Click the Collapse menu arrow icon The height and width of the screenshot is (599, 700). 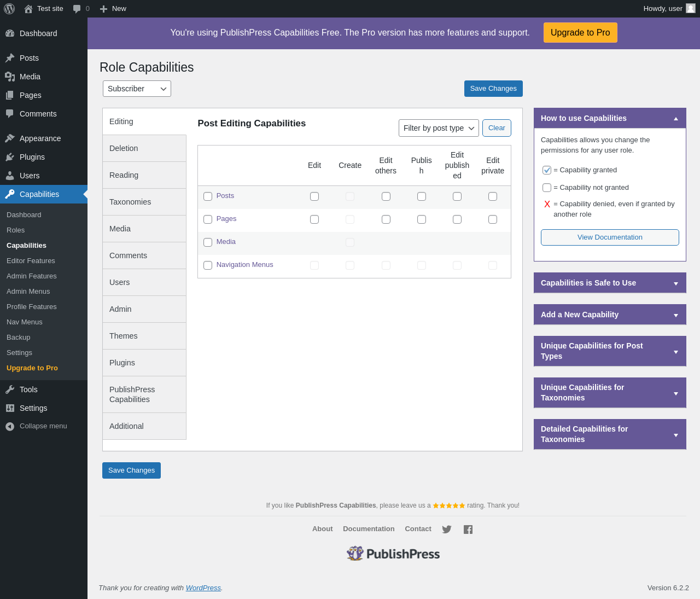(x=10, y=426)
